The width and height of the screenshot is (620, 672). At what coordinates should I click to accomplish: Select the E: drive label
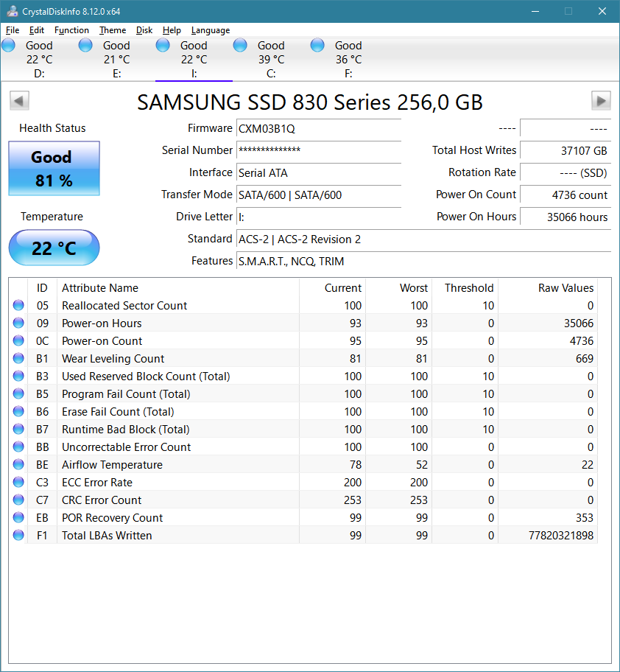tap(116, 74)
